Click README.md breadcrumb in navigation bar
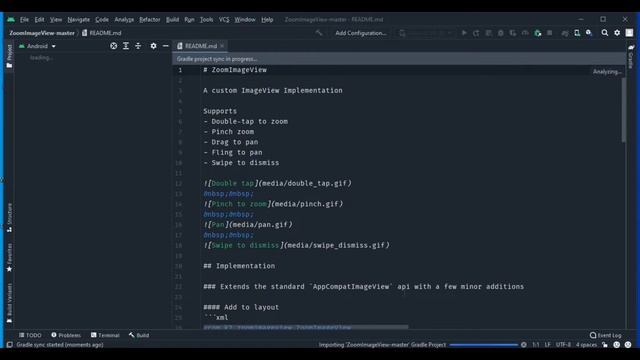 pos(102,33)
